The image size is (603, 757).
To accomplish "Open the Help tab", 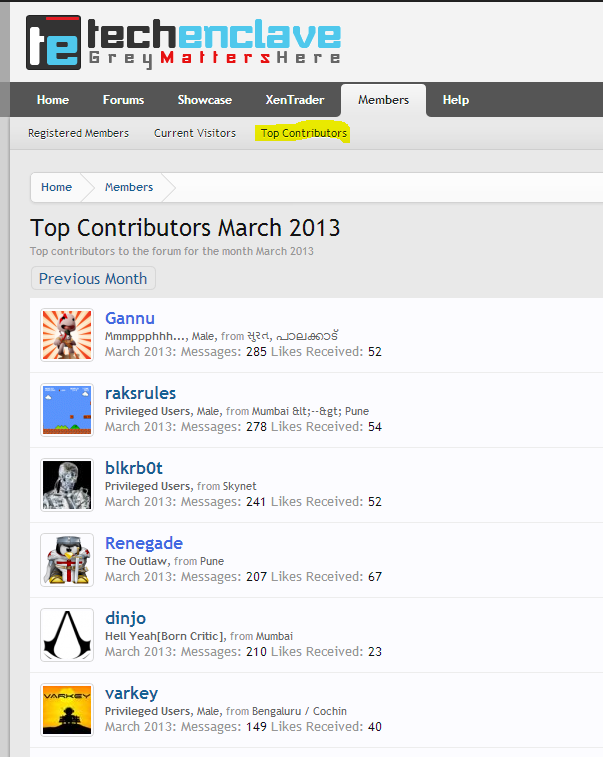I will pos(456,100).
